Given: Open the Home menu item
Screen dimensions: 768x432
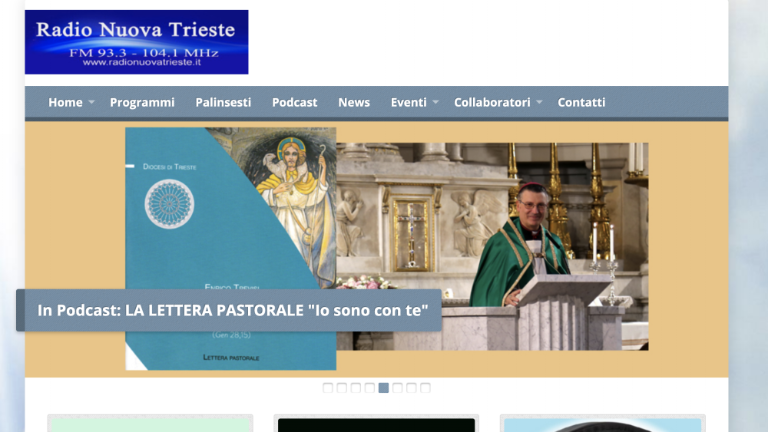Looking at the screenshot, I should [65, 102].
